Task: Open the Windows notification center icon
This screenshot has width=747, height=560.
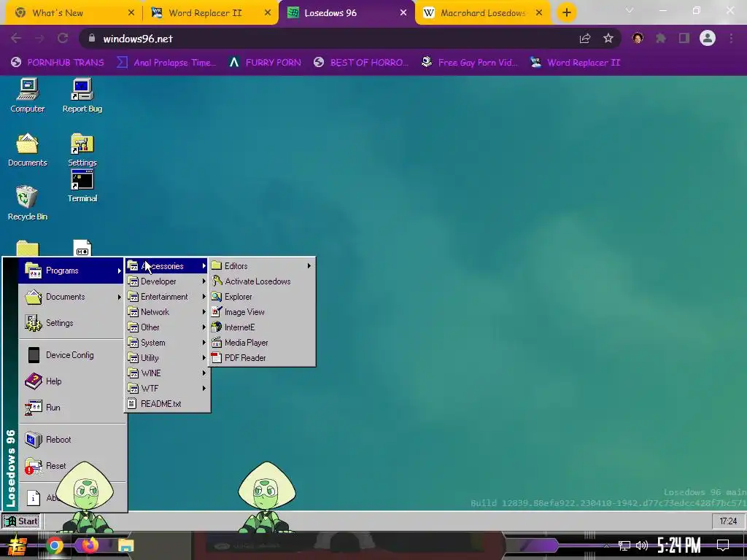Action: point(723,545)
